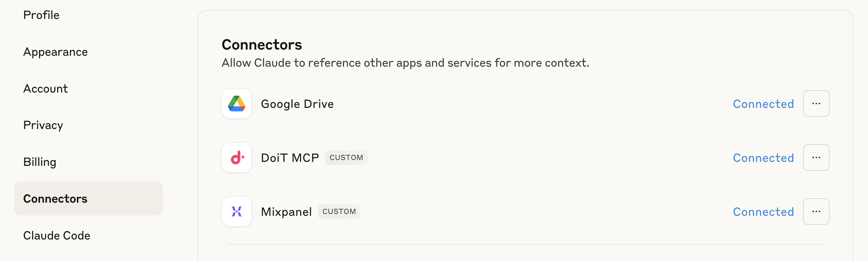
Task: Switch to the Privacy settings
Action: tap(43, 125)
